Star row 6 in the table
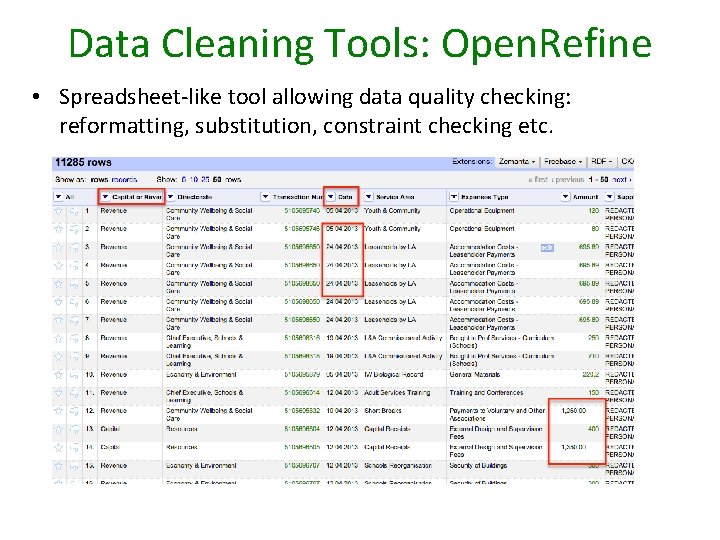 point(58,302)
